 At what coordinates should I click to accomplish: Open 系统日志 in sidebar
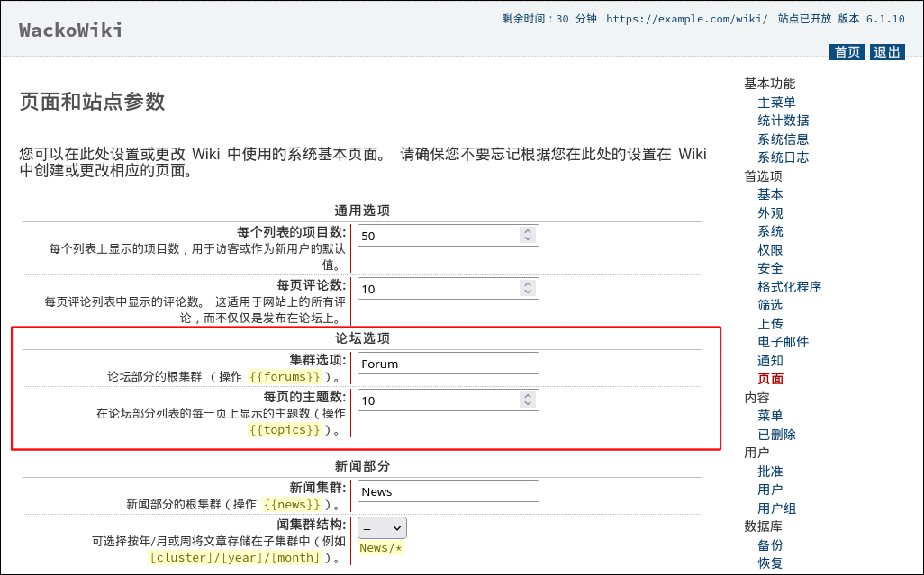point(783,157)
